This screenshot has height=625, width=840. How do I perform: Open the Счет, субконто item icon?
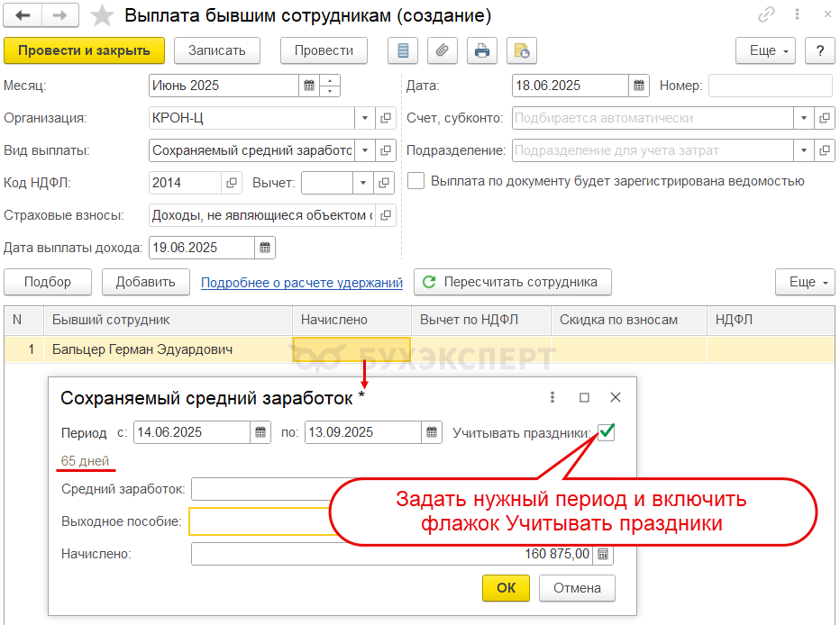pos(825,118)
